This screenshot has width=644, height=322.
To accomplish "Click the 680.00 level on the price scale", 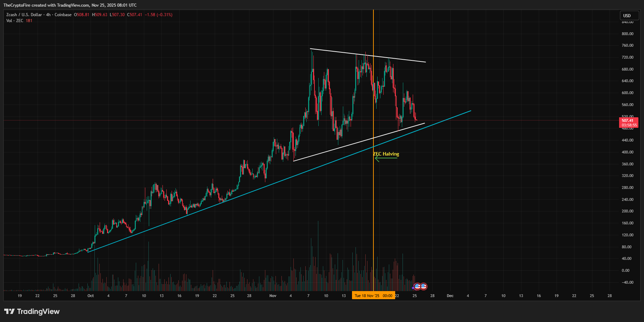I will pos(628,69).
